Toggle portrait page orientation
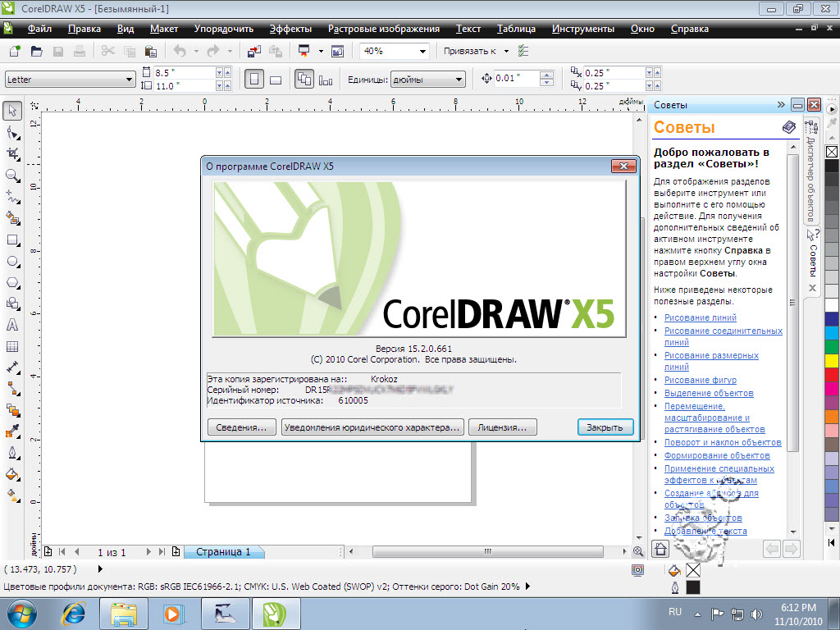The height and width of the screenshot is (630, 840). click(x=254, y=80)
